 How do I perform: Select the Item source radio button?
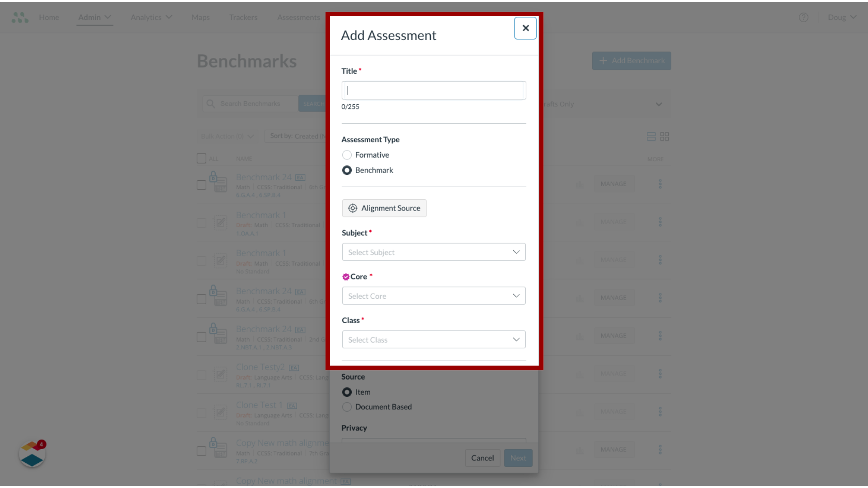click(346, 391)
